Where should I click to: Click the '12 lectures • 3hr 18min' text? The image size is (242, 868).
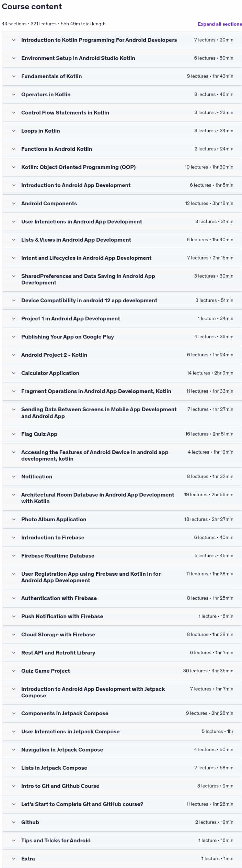tap(209, 204)
